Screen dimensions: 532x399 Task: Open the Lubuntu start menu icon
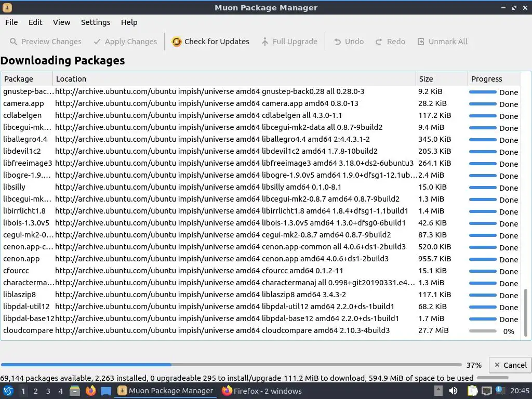8,391
